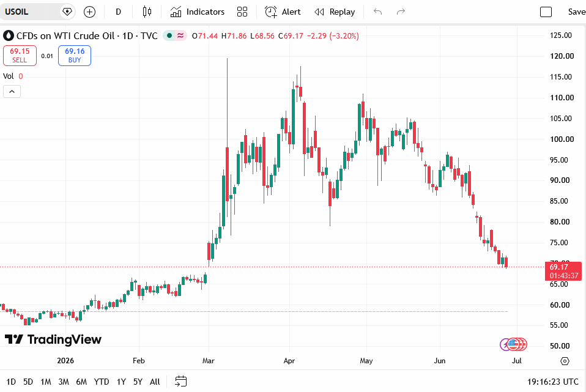Collapse the indicator legend chevron
Viewport: 586px width, 392px height.
(x=12, y=92)
